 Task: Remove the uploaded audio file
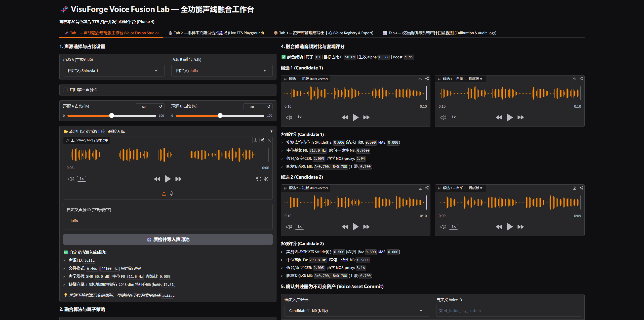pos(269,140)
